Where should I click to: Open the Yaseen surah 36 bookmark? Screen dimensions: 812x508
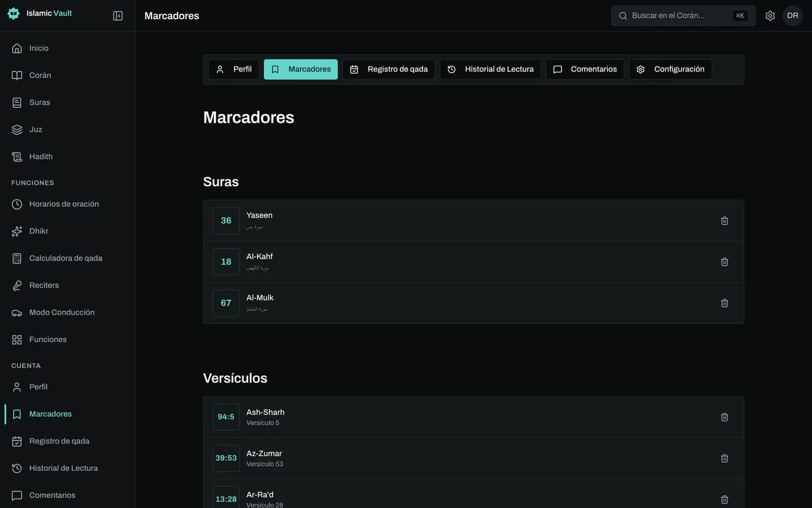point(473,220)
